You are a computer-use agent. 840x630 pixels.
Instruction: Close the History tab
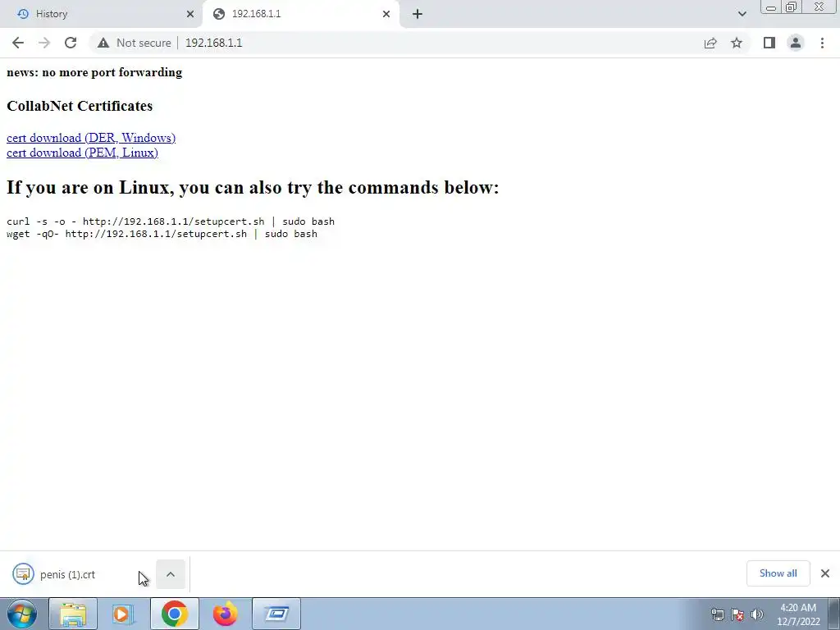point(190,14)
